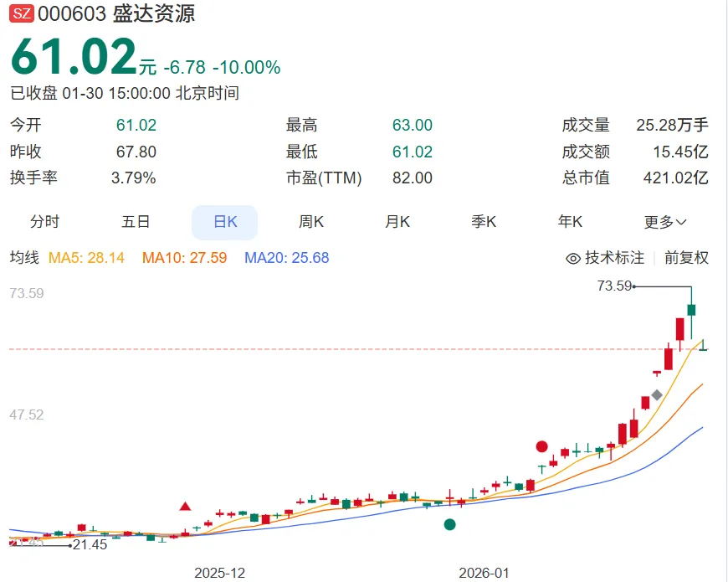The height and width of the screenshot is (582, 728).
Task: Click the gray diamond marker on chart
Action: (x=657, y=394)
